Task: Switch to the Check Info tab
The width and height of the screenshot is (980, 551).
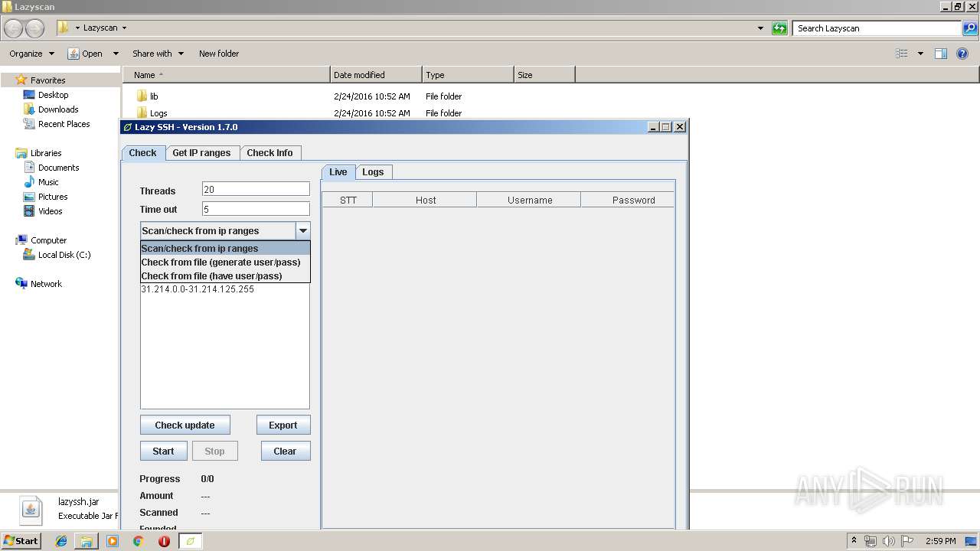Action: 269,153
